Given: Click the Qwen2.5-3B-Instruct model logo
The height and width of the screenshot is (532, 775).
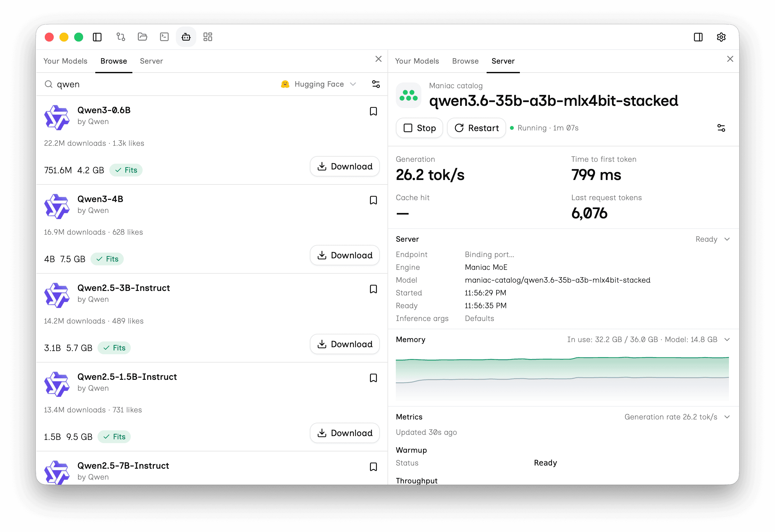Looking at the screenshot, I should click(x=57, y=295).
